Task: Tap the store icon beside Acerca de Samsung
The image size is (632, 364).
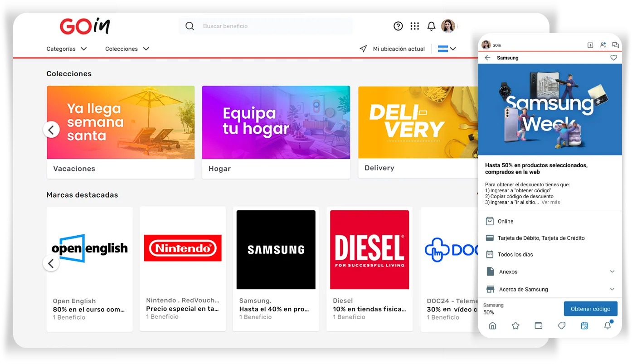Action: pyautogui.click(x=490, y=289)
